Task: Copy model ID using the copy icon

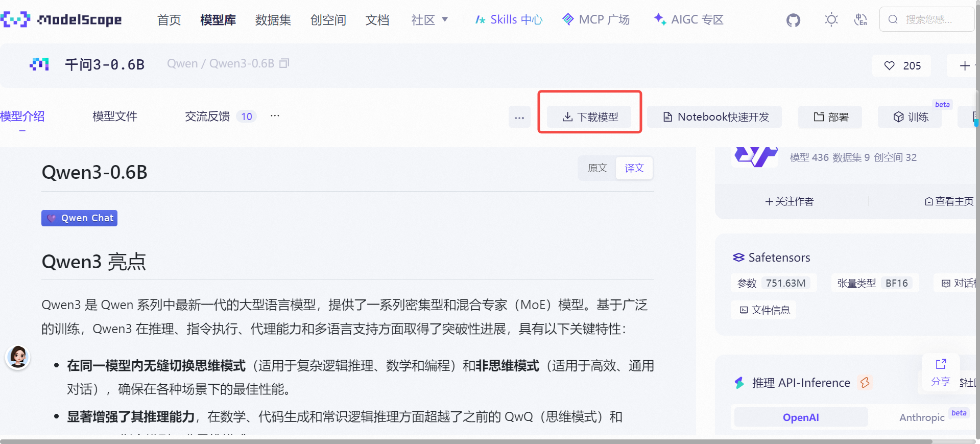Action: click(284, 63)
